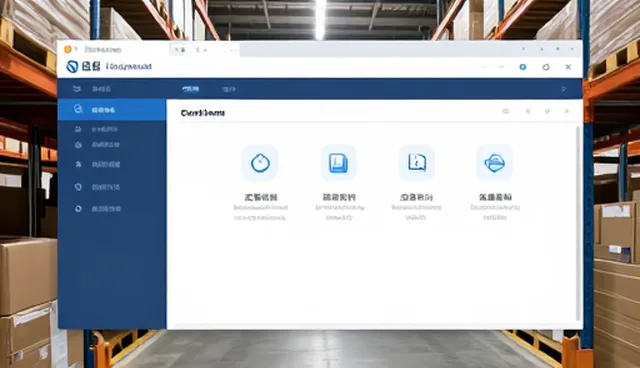Click the blue round icon in window header
The height and width of the screenshot is (368, 640).
[522, 67]
